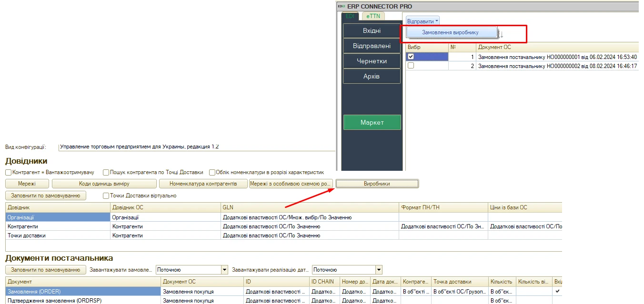Open the Вхідні folder

coord(372,31)
